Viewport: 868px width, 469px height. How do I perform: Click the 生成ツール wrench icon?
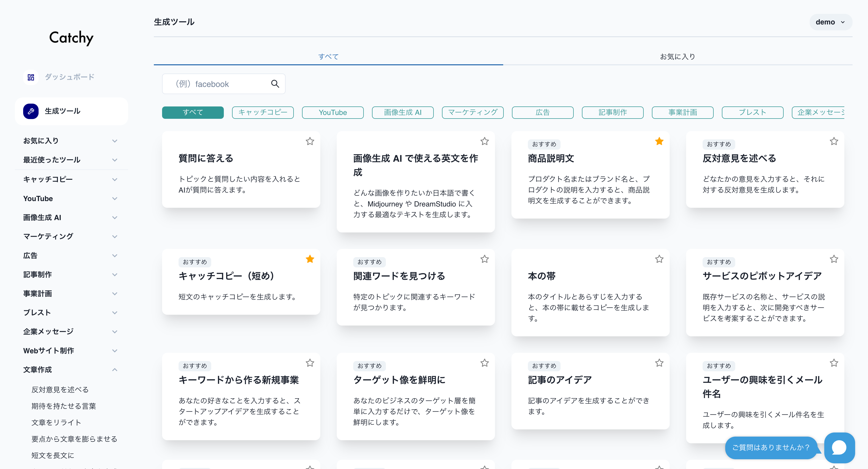click(31, 111)
